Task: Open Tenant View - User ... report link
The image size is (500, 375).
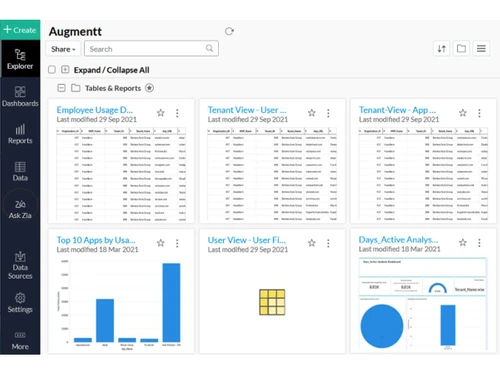Action: (247, 110)
